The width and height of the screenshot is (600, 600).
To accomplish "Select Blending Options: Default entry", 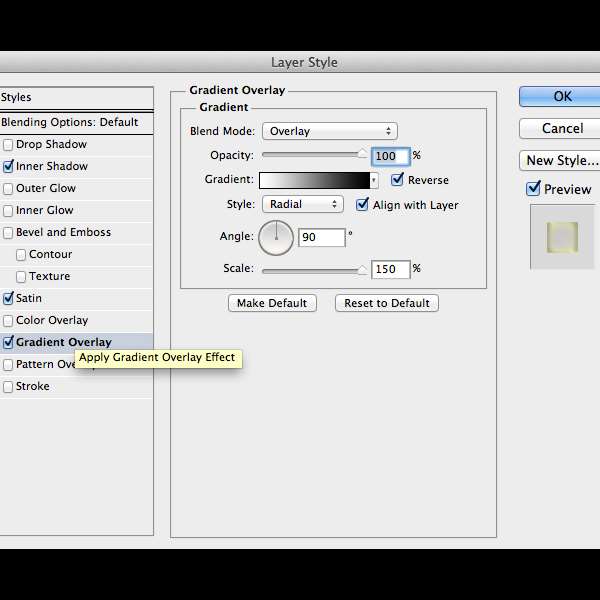I will 70,122.
